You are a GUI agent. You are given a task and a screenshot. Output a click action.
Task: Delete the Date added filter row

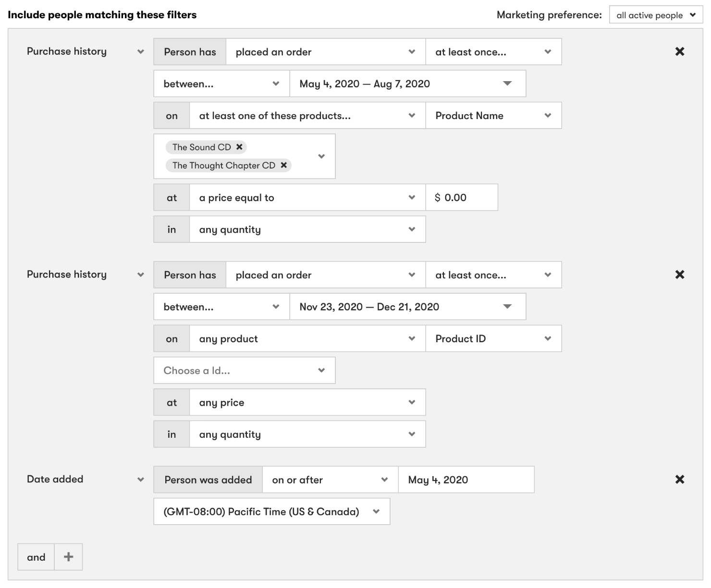(679, 480)
